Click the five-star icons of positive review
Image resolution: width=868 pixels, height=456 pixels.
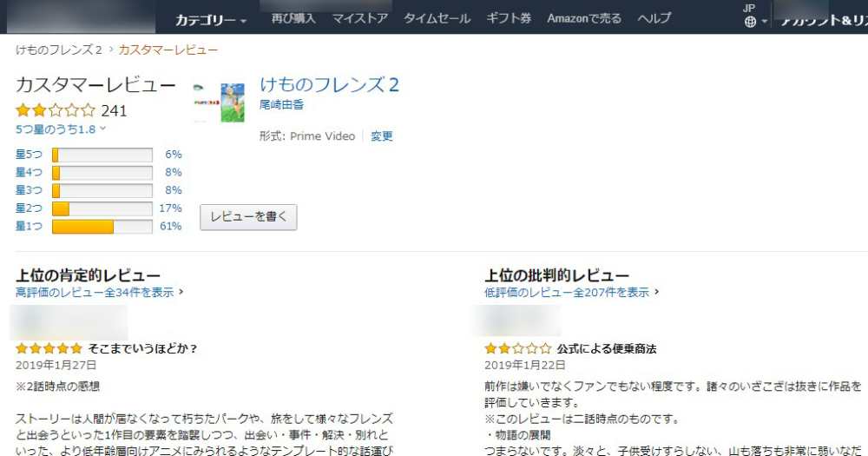[x=49, y=348]
